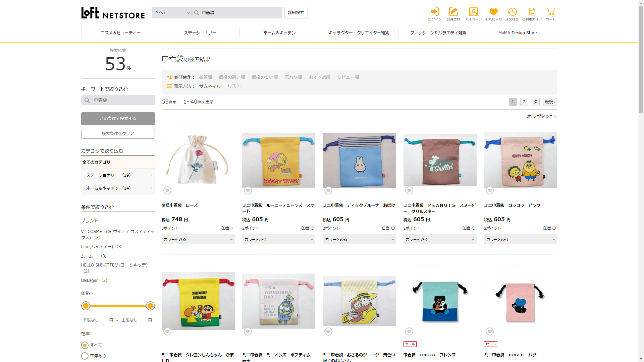
Task: Favorite the embroidered rose pouch
Action: (167, 190)
